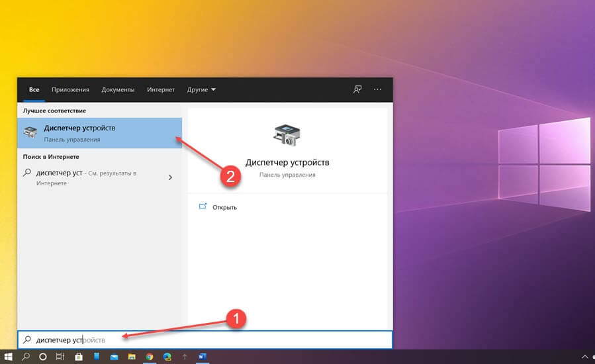Open search feedback icon in header
This screenshot has width=595, height=364.
(357, 89)
